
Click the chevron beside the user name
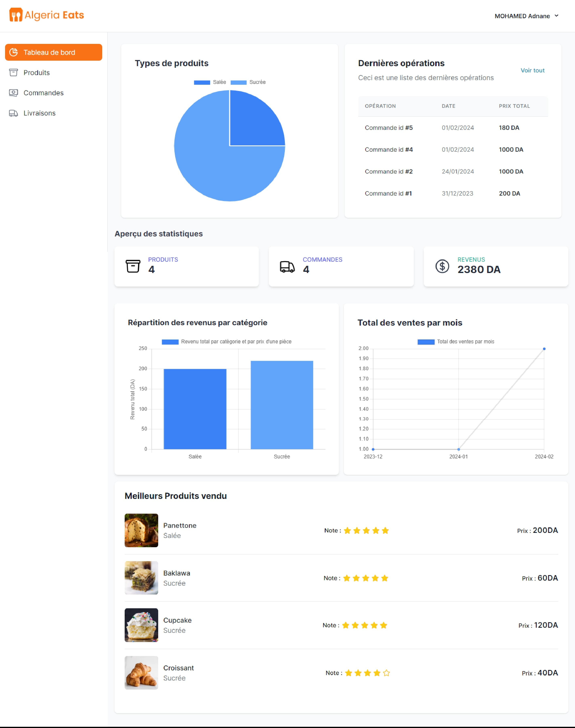(556, 16)
